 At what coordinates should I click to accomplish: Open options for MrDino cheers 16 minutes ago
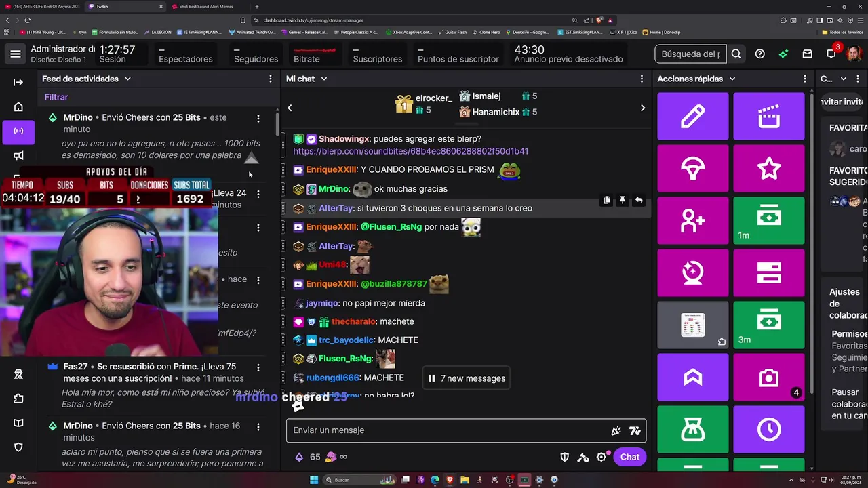[258, 427]
